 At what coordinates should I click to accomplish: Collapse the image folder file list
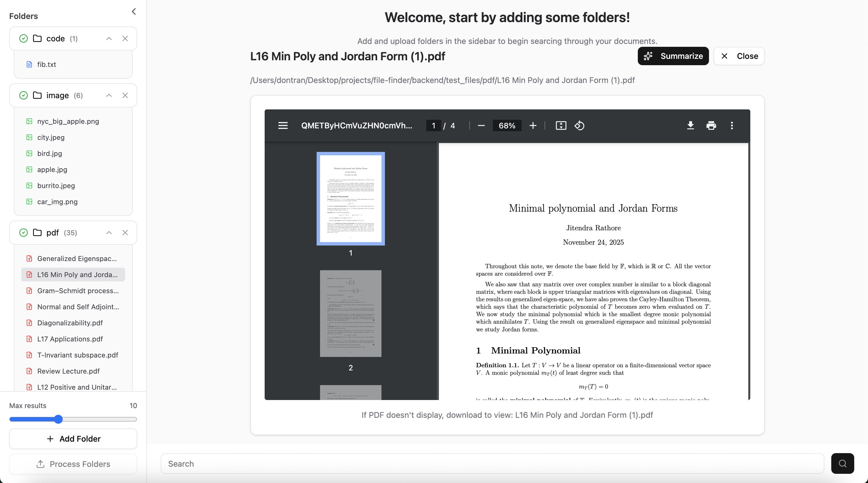[109, 95]
